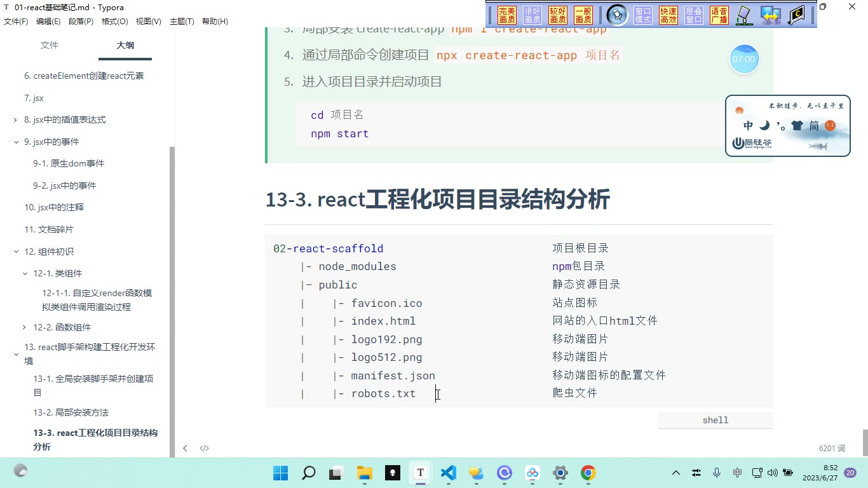This screenshot has height=488, width=868.
Task: Open Google Chrome from the taskbar
Action: pos(588,473)
